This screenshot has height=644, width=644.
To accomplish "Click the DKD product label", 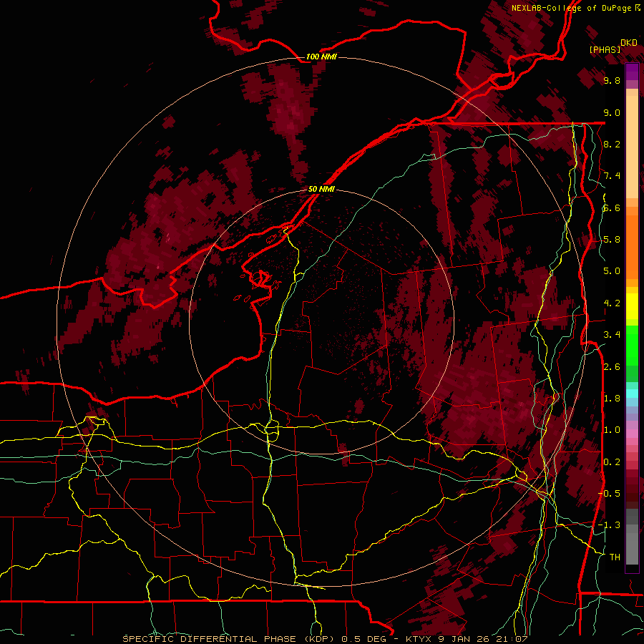I will [x=629, y=42].
